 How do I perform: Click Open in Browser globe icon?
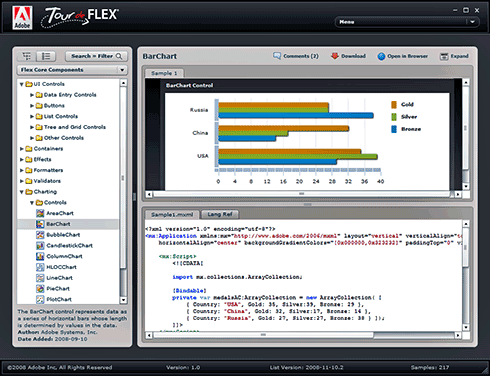click(x=381, y=56)
